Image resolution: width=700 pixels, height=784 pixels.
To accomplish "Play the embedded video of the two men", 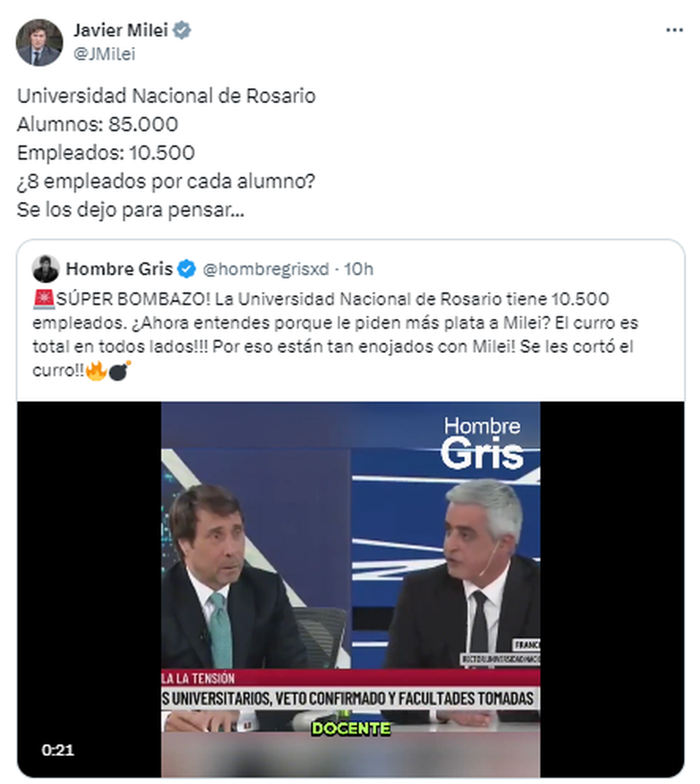I will [x=351, y=589].
